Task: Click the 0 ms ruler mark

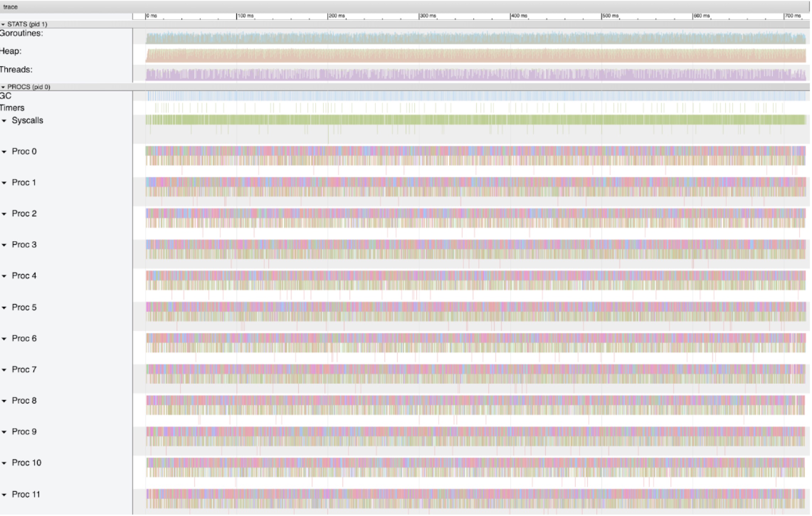Action: (x=152, y=16)
